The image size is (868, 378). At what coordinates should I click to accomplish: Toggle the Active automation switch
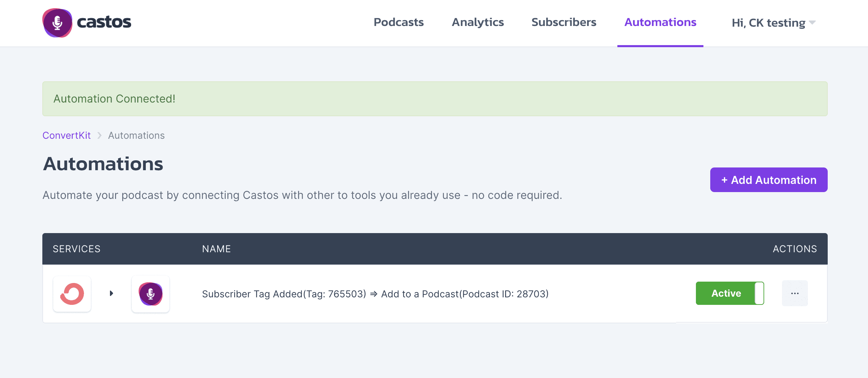[x=730, y=293]
